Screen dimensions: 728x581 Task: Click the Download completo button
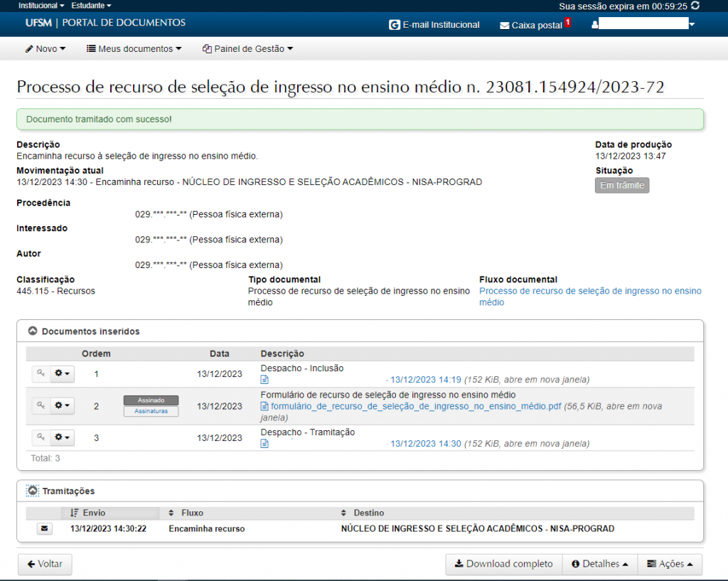click(503, 564)
